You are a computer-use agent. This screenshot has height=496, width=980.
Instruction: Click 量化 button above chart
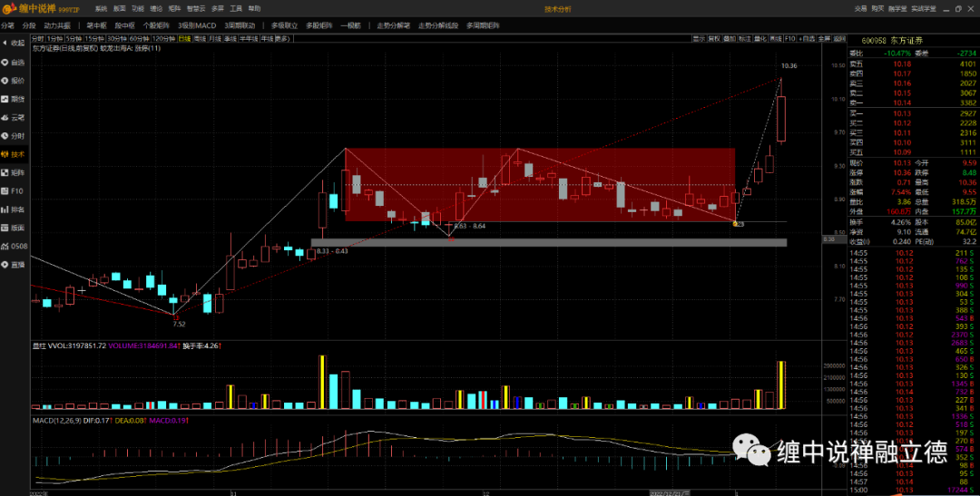click(x=760, y=39)
